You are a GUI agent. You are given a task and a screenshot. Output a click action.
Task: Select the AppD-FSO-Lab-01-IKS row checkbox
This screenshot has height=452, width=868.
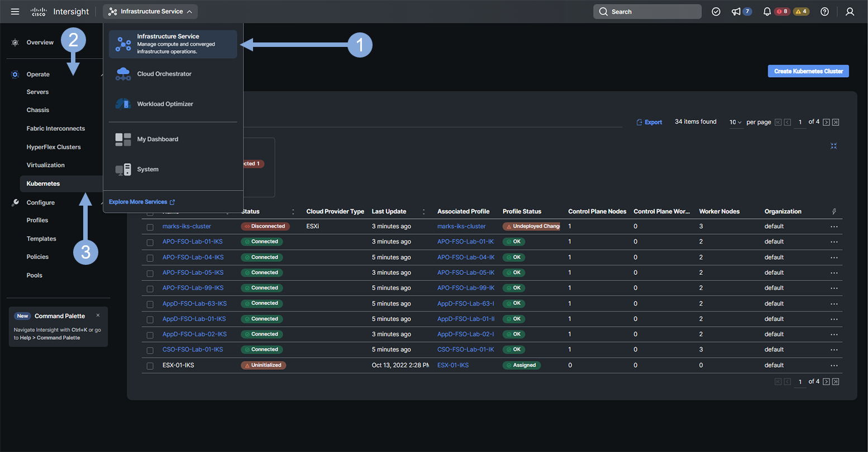click(x=150, y=320)
